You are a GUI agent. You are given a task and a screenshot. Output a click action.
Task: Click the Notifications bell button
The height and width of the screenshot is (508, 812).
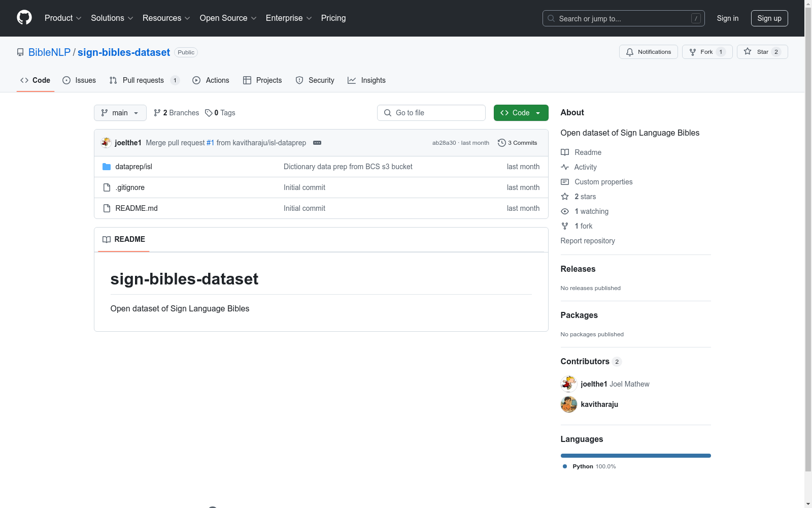649,52
